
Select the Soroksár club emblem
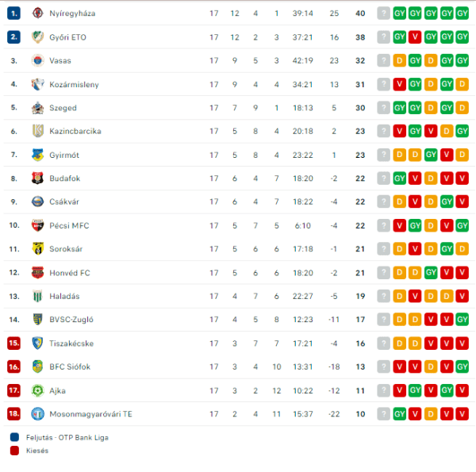pos(37,248)
